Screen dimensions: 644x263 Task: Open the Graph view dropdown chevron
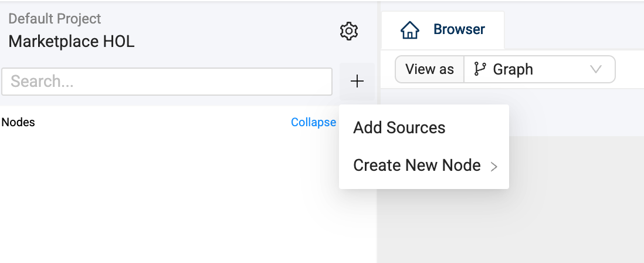click(596, 69)
